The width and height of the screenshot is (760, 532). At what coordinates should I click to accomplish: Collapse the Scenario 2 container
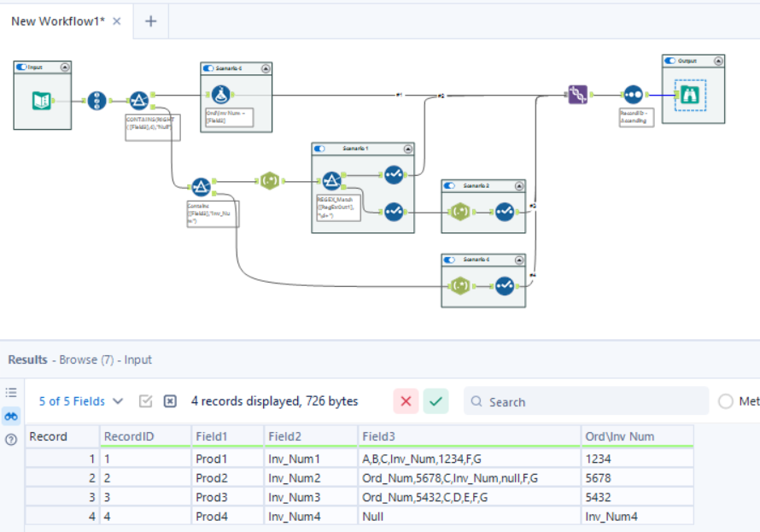point(519,185)
